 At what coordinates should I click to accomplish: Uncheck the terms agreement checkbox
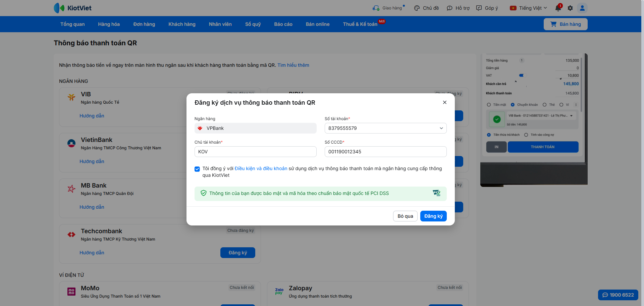[197, 169]
